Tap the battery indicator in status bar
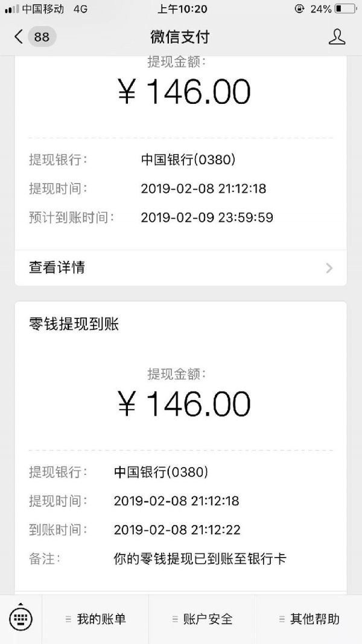Image resolution: width=362 pixels, height=644 pixels. click(x=346, y=8)
